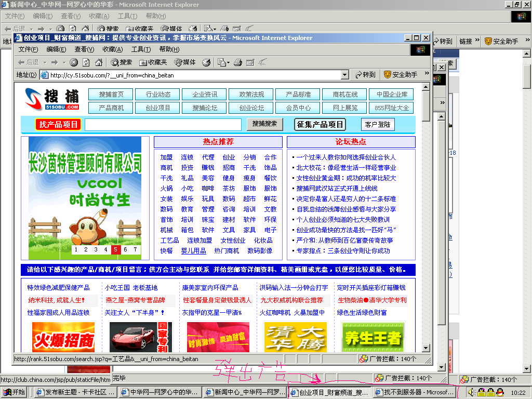The width and height of the screenshot is (532, 399).
Task: Click 安全助手 in back IE window
Action: click(501, 42)
